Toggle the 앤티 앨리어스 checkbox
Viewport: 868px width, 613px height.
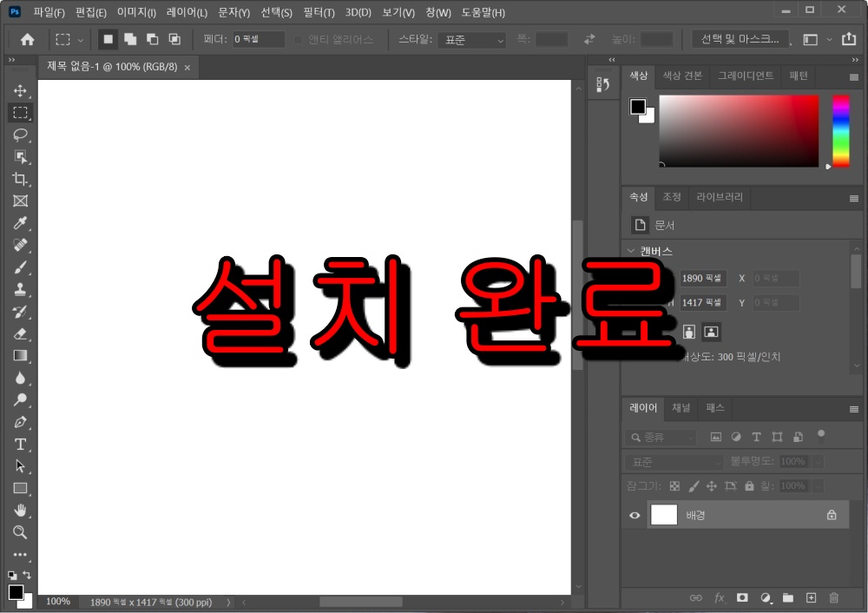click(297, 39)
